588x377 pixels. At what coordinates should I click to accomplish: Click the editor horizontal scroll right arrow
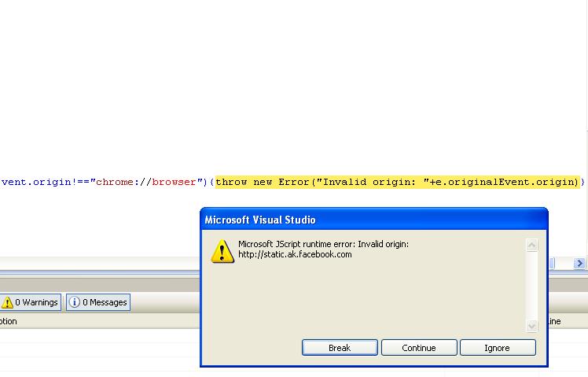pyautogui.click(x=579, y=263)
